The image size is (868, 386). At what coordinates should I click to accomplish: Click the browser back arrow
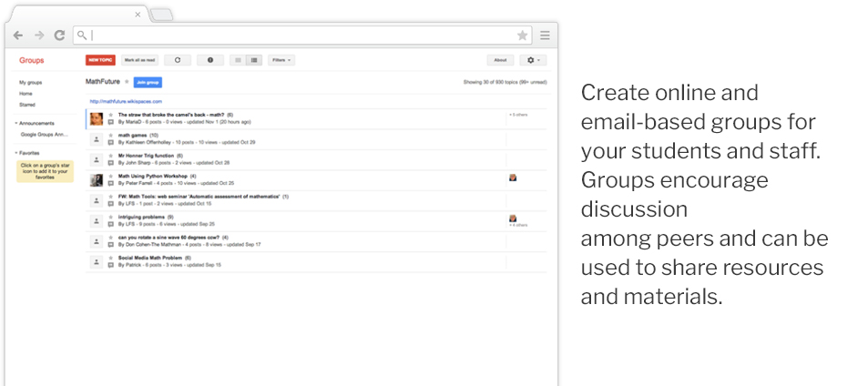pos(18,36)
